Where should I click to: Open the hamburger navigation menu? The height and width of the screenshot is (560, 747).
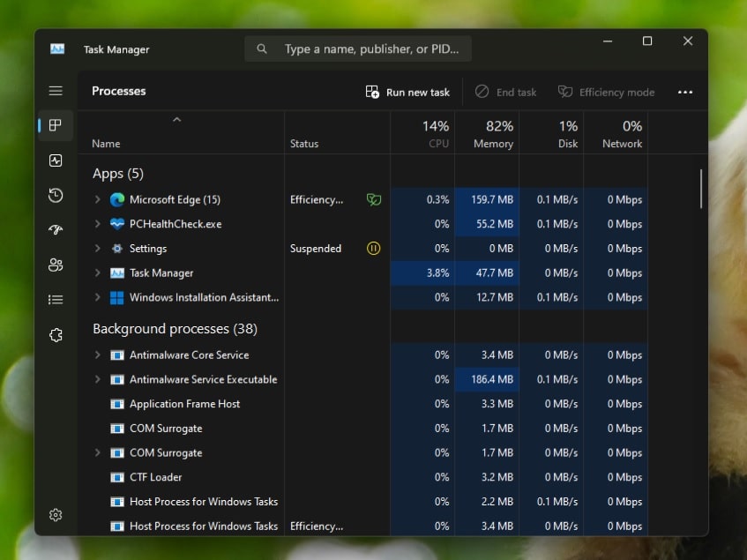click(x=56, y=91)
